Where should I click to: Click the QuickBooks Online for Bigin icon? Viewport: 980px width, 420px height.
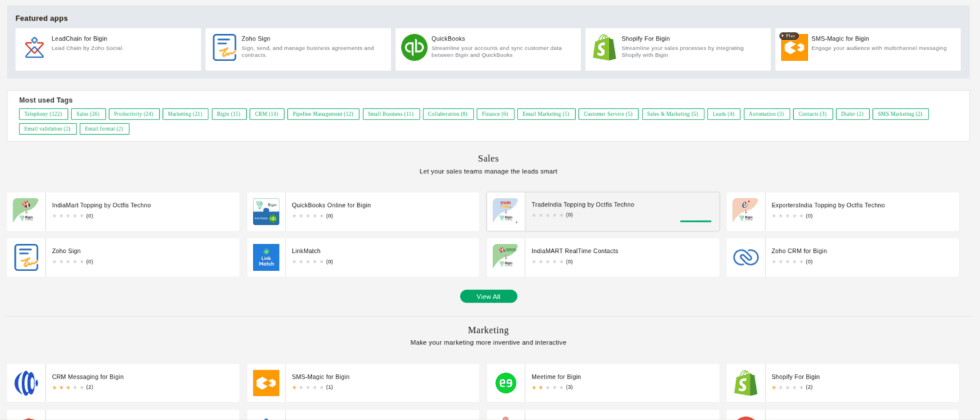click(x=266, y=211)
